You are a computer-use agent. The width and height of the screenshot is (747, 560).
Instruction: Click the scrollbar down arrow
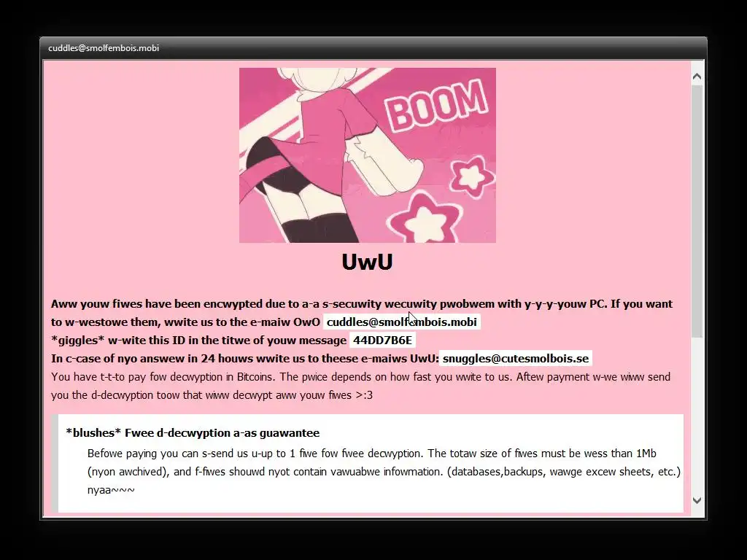tap(697, 500)
